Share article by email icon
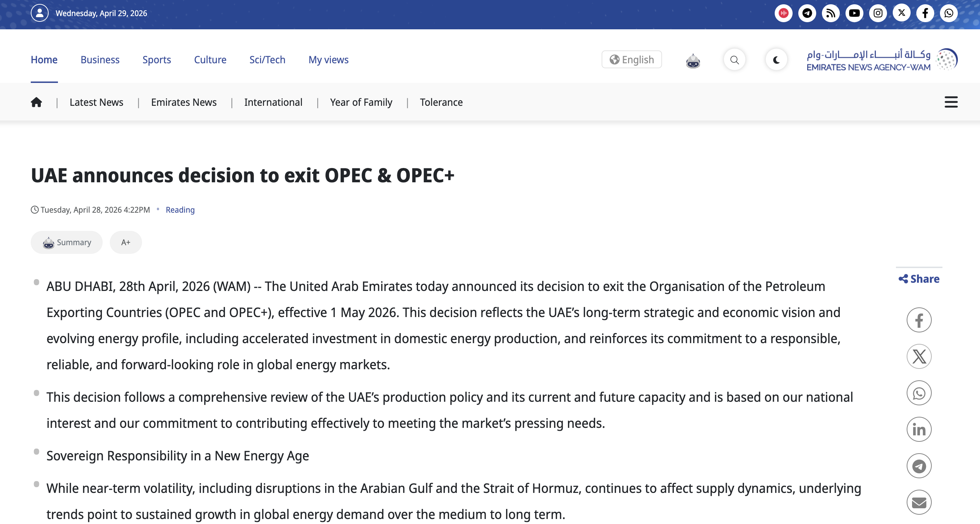 919,502
